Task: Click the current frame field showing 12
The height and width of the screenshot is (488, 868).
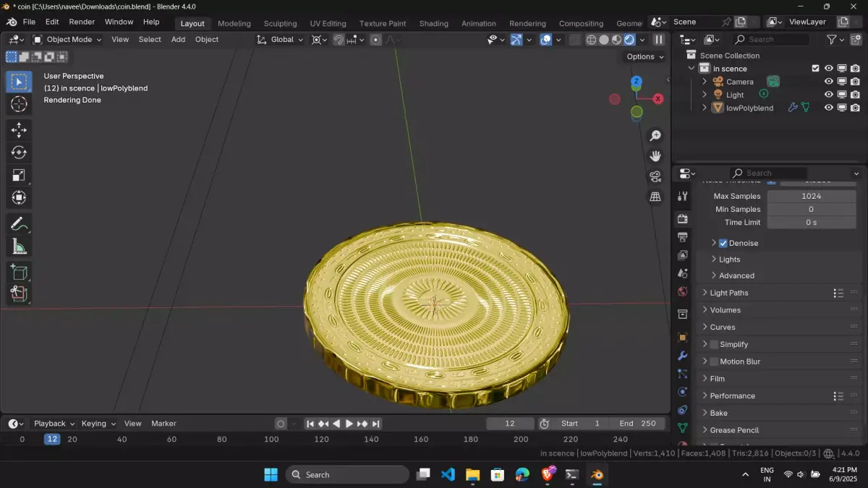Action: coord(510,424)
